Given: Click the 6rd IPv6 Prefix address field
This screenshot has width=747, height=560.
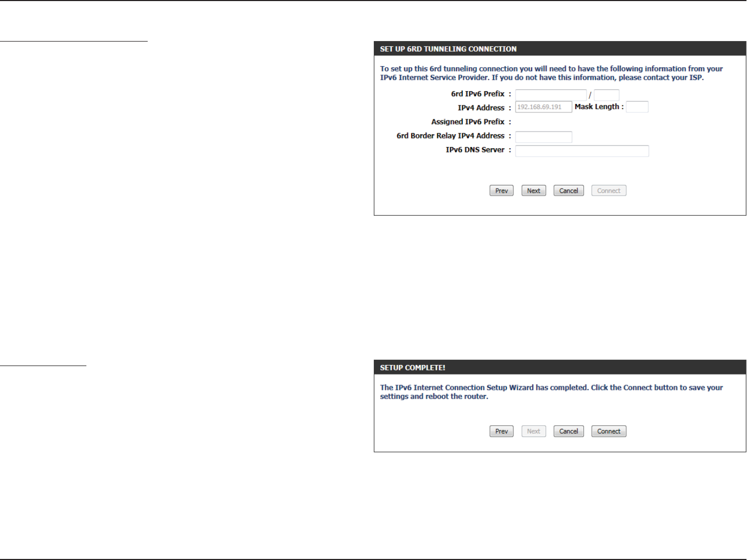Looking at the screenshot, I should (551, 95).
